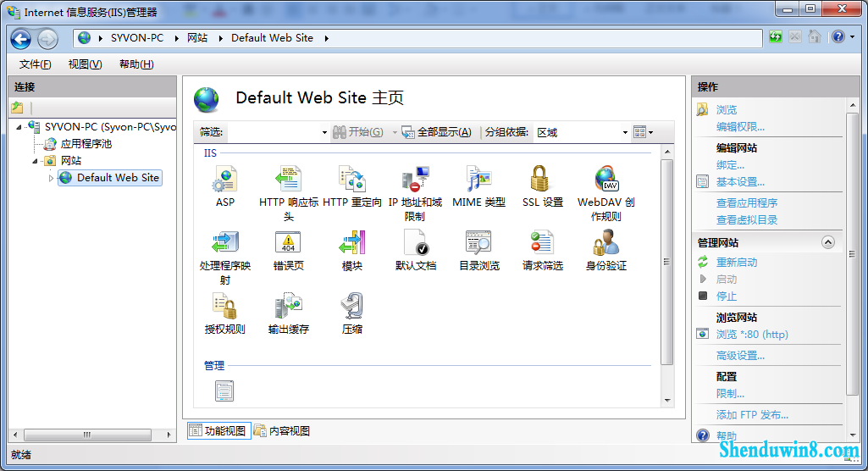Click the forward navigation arrow
The image size is (868, 471).
coord(47,39)
